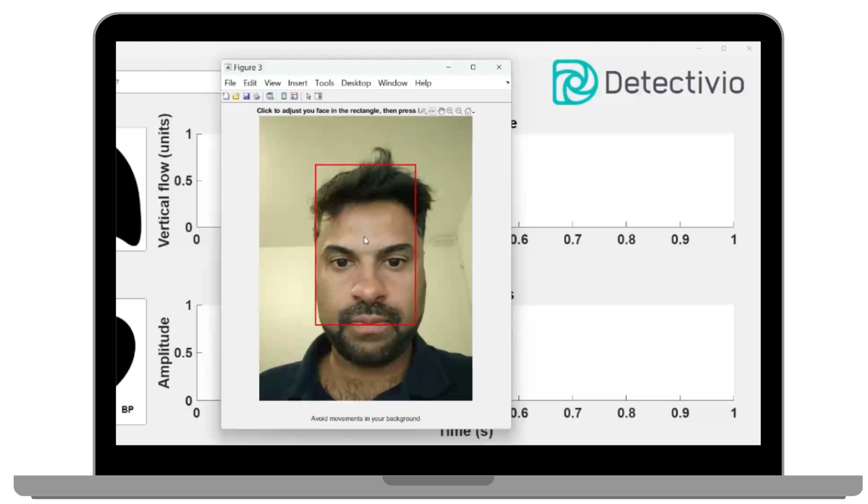Minimize the Figure 3 window
The image size is (868, 504).
click(x=448, y=67)
